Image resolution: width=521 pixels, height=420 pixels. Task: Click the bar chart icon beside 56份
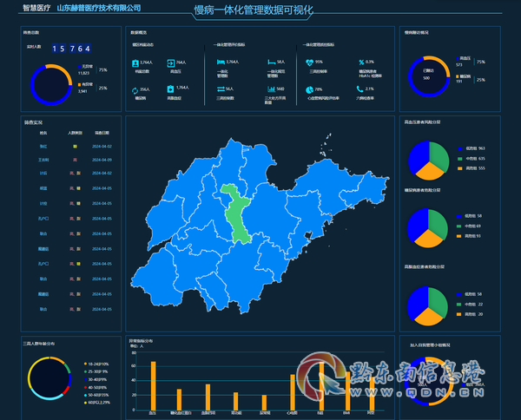pos(272,89)
